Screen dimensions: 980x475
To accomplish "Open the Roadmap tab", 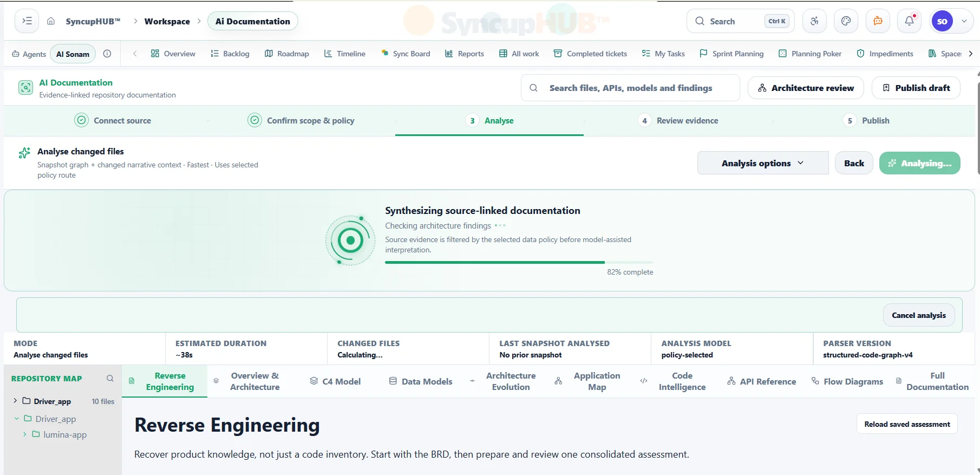I will (x=286, y=54).
